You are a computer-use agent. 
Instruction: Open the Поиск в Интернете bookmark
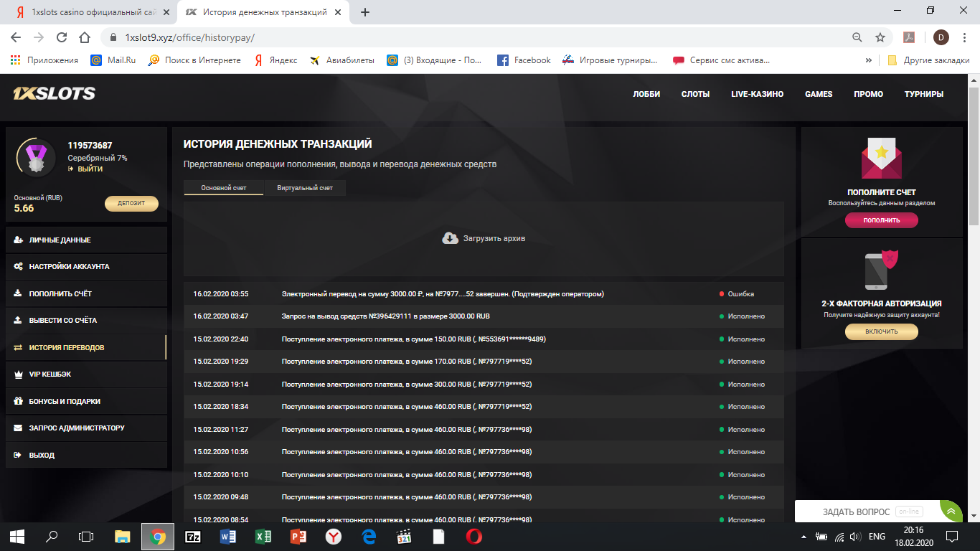[x=194, y=60]
